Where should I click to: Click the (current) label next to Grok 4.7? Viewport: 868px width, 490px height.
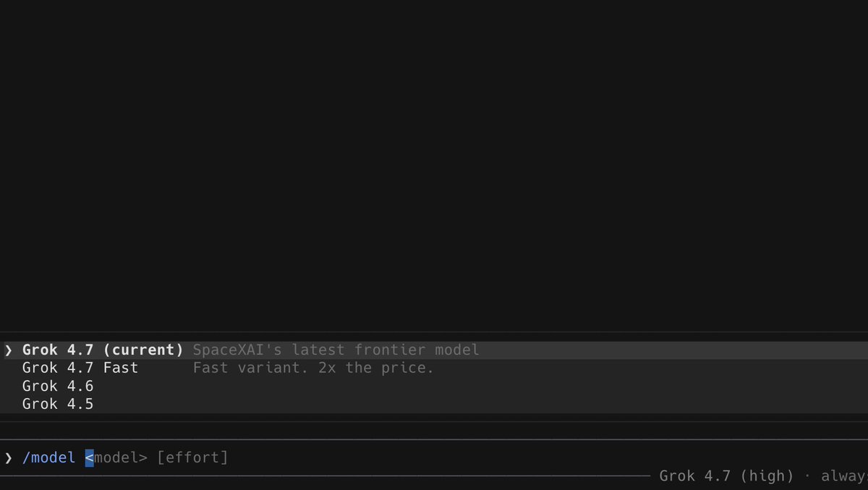(143, 350)
